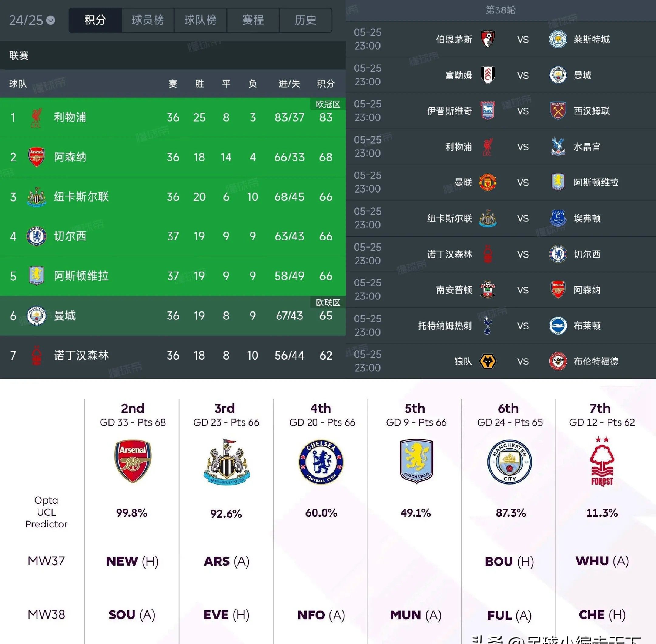656x644 pixels.
Task: Open 阿斯顿维拉 team link in standings
Action: click(81, 276)
